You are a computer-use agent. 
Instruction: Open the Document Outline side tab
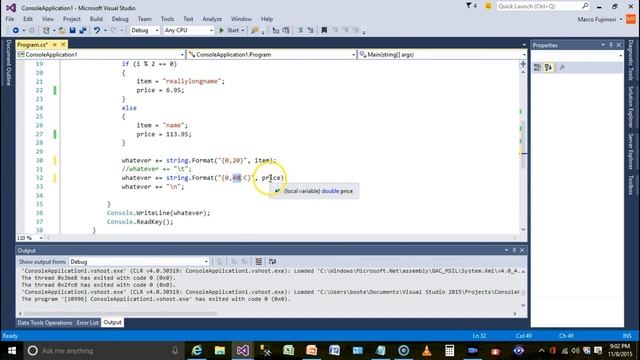(x=9, y=62)
